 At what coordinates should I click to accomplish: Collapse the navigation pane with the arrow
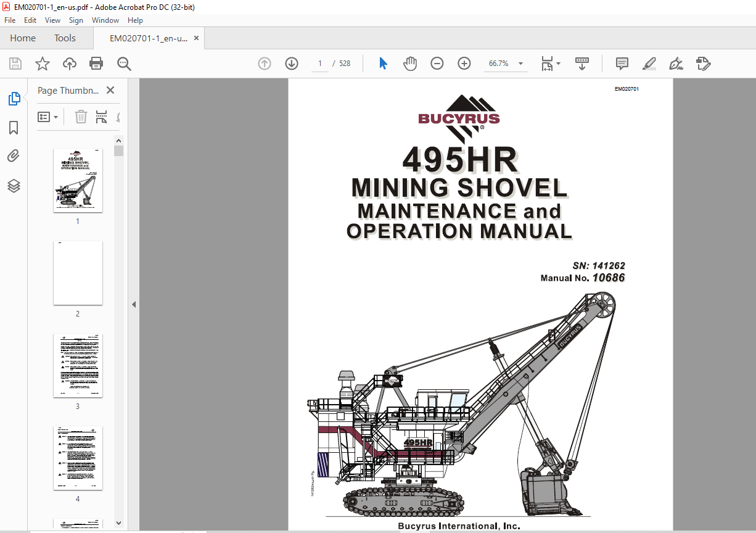[134, 304]
